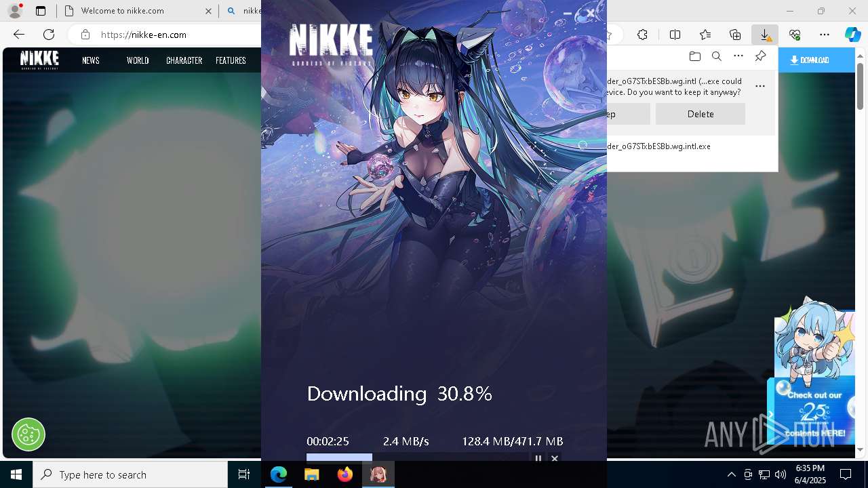This screenshot has height=488, width=868.
Task: Click the NIKKE logo on website header
Action: [39, 60]
